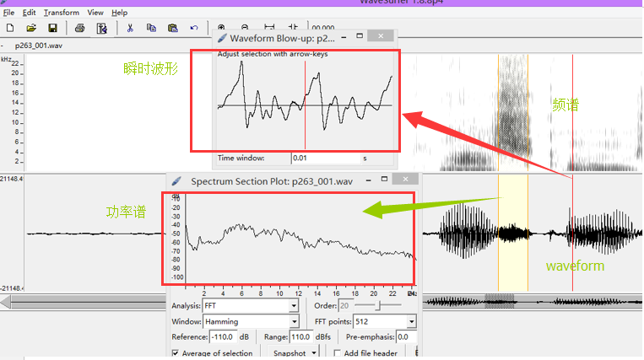Click the Order value field
The height and width of the screenshot is (360, 644).
click(x=345, y=306)
